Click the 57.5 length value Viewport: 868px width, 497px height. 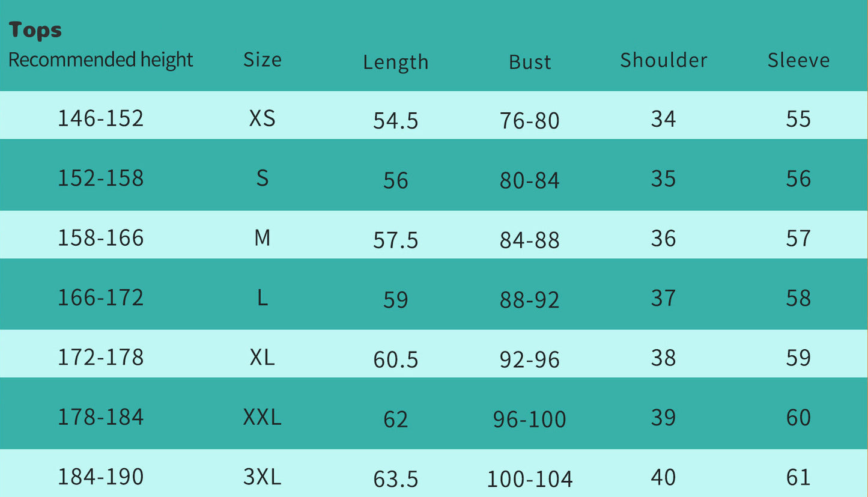point(395,240)
